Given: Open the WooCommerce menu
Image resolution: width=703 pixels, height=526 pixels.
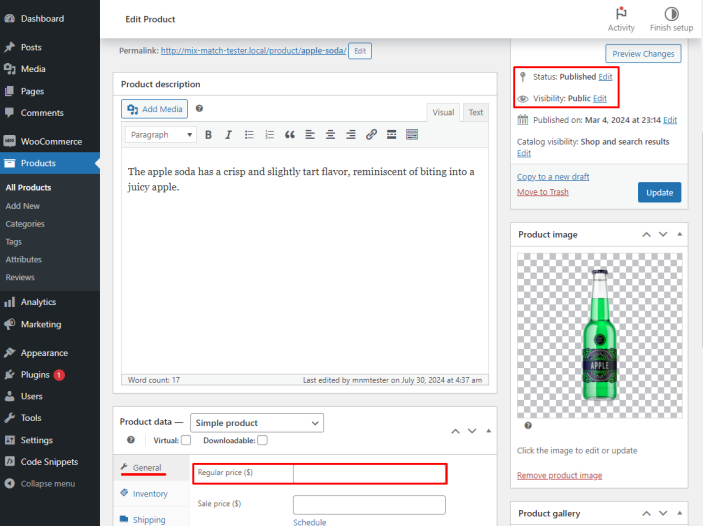Looking at the screenshot, I should (50, 142).
